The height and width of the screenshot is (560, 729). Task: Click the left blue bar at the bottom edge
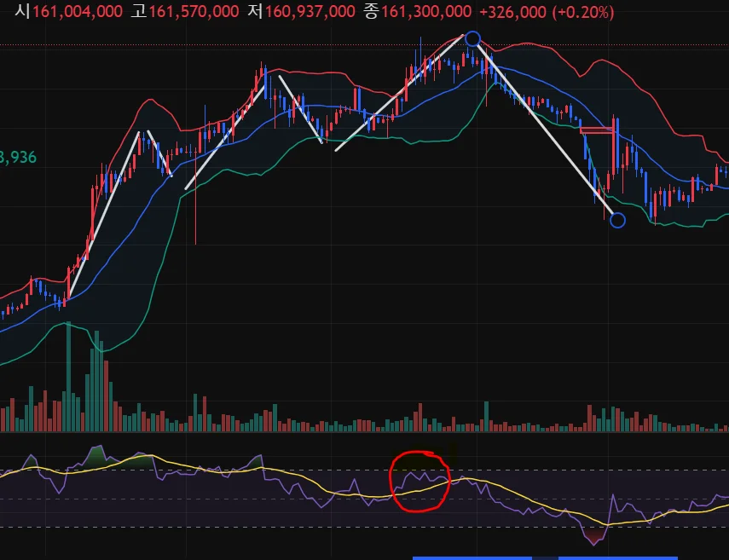472,558
